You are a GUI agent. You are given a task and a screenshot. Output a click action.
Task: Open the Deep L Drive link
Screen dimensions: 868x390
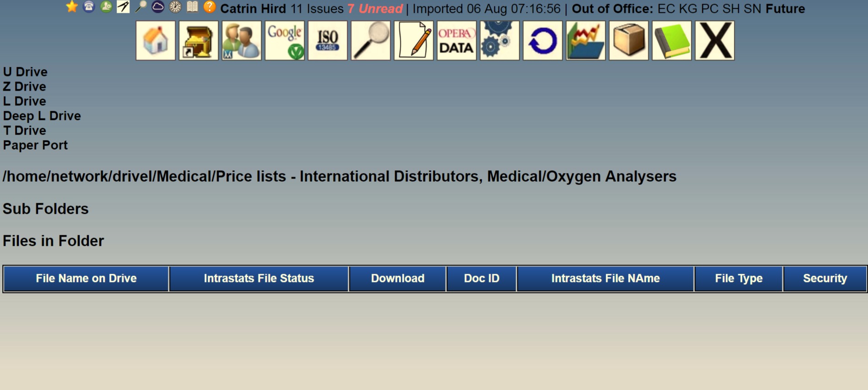click(42, 116)
